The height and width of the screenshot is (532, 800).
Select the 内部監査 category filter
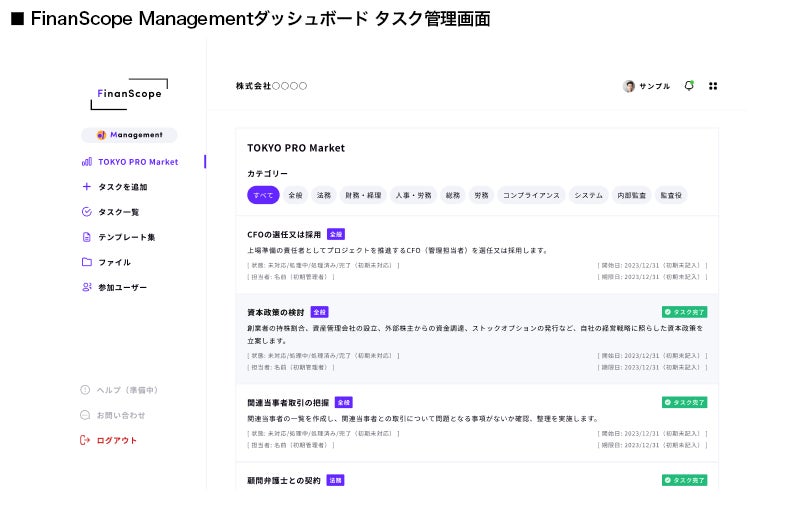632,195
